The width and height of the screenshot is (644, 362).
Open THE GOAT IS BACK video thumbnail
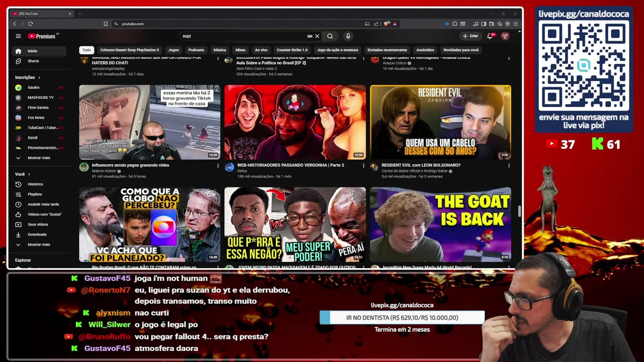click(x=440, y=224)
